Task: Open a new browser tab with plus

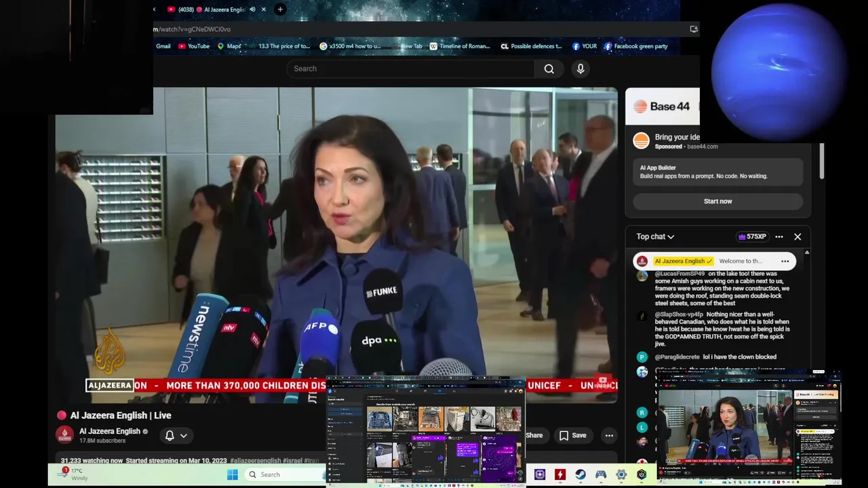Action: tap(280, 9)
